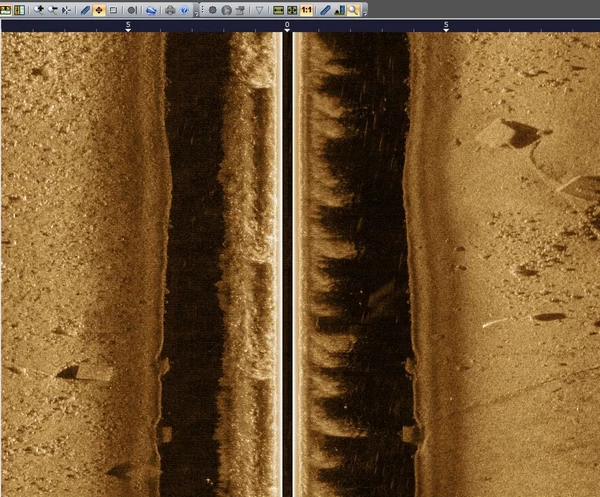Click the split channel view icon

point(19,10)
